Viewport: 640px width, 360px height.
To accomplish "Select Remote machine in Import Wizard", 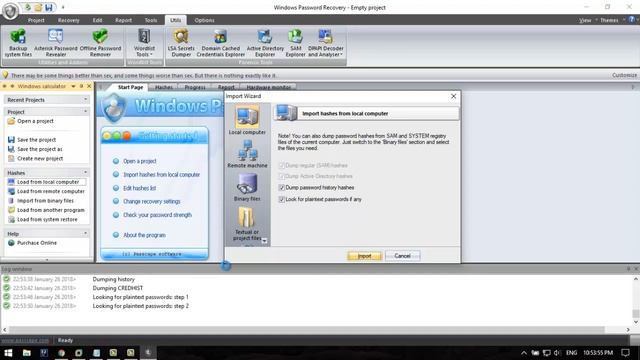I will coord(247,153).
